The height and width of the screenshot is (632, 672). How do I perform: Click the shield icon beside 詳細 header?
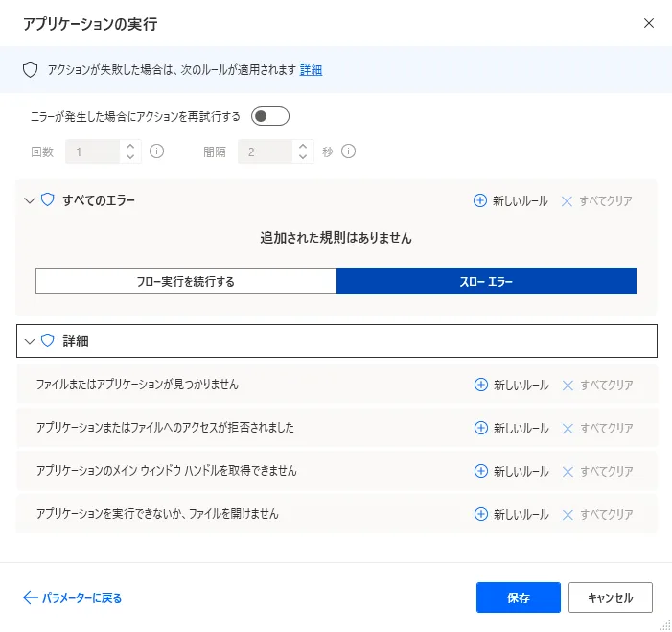point(47,340)
